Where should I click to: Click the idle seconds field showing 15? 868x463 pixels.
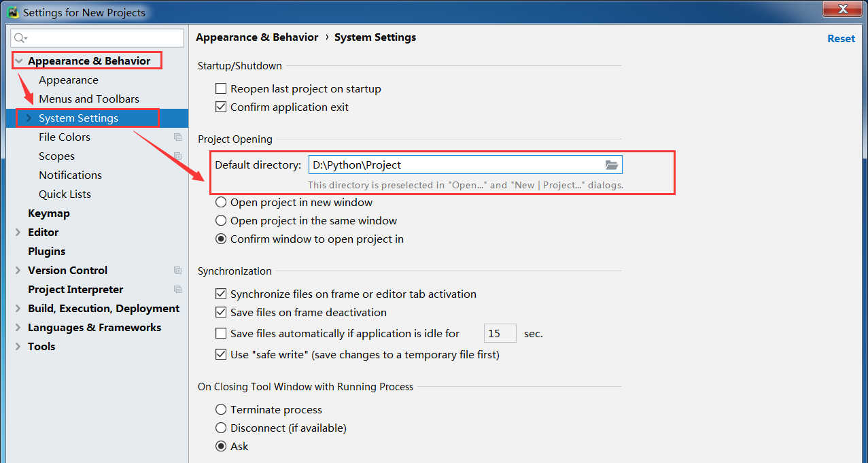(500, 334)
